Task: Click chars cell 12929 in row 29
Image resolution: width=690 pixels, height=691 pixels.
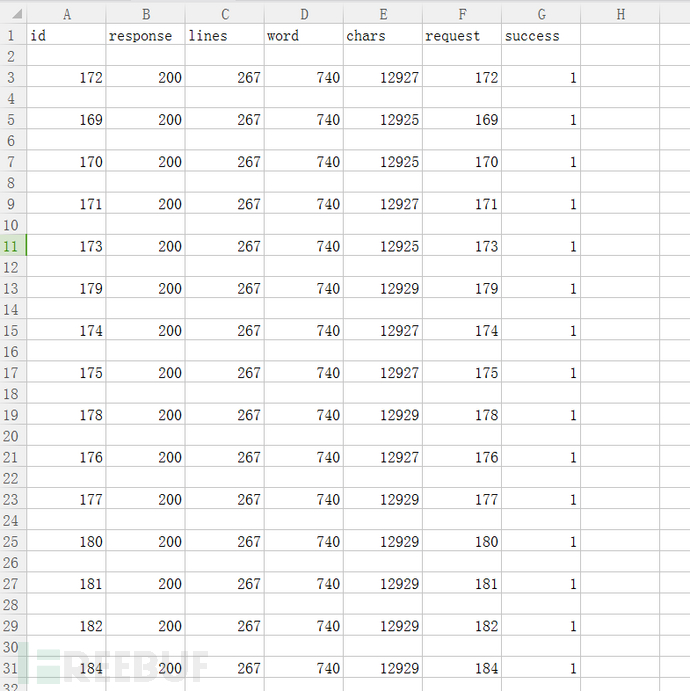Action: click(383, 625)
